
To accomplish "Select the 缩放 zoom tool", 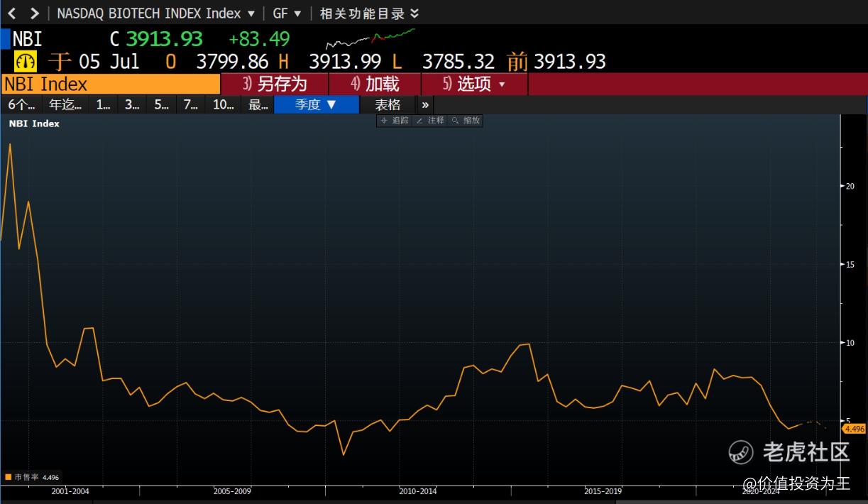I will (466, 121).
